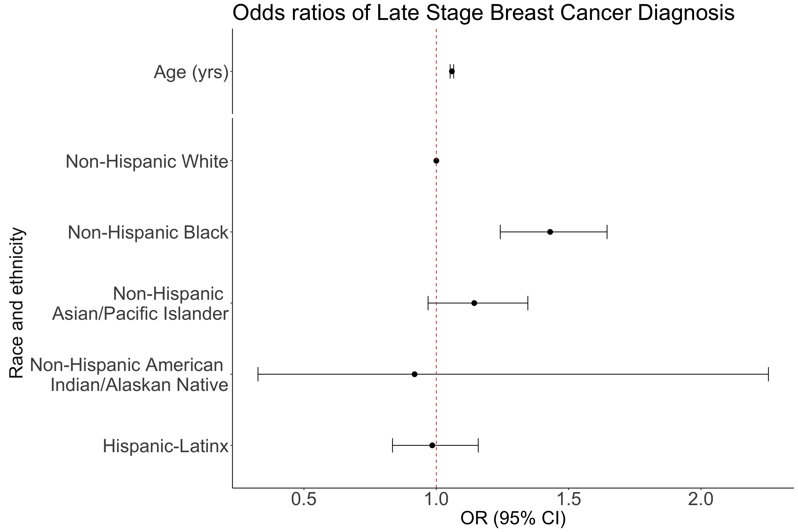Click the upper error cap for American Indian/Alaskan Native
The height and width of the screenshot is (532, 798).
coord(768,374)
